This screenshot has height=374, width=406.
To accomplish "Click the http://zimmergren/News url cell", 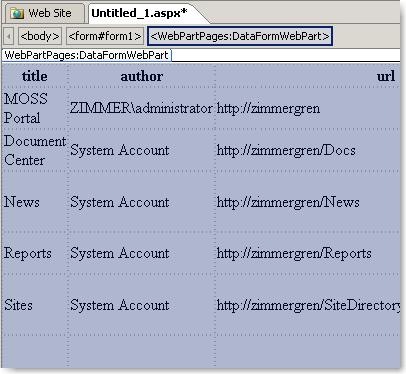I will click(x=307, y=202).
